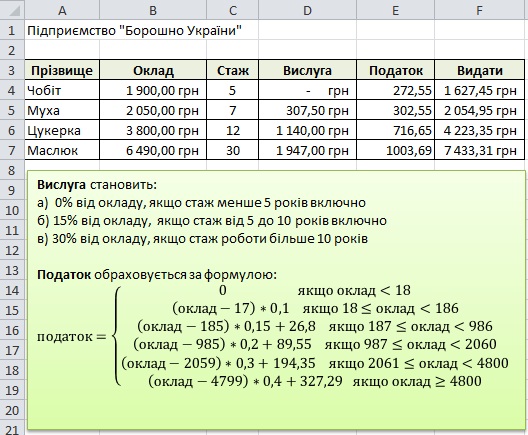Select column C header
This screenshot has width=528, height=435.
click(x=232, y=10)
